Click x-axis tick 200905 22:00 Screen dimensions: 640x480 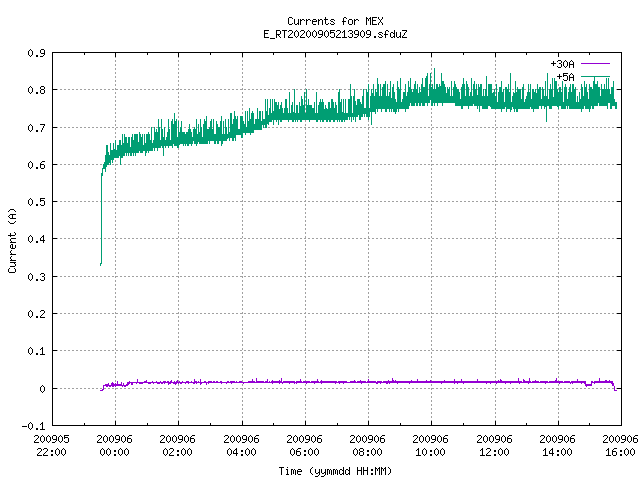pos(51,446)
